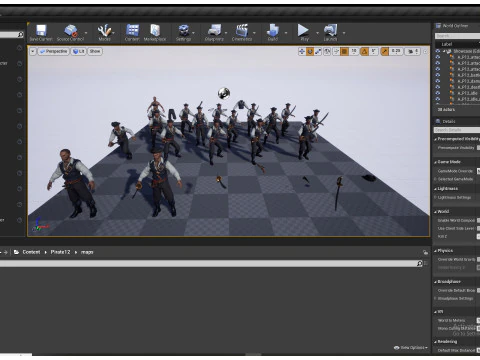The width and height of the screenshot is (480, 360).
Task: Open the Launch options dropdown arrow
Action: (x=344, y=33)
